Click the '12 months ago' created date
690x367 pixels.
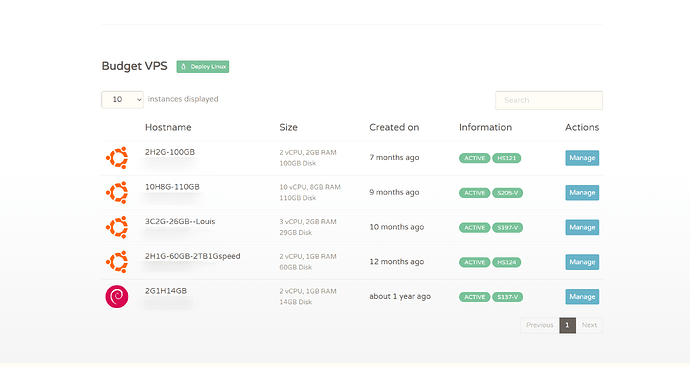coord(396,262)
